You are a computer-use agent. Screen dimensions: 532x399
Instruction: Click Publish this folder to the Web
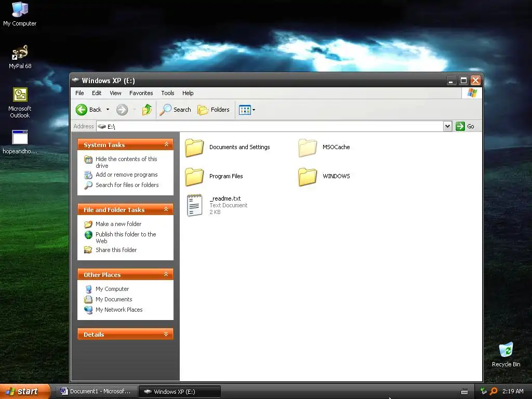point(126,237)
